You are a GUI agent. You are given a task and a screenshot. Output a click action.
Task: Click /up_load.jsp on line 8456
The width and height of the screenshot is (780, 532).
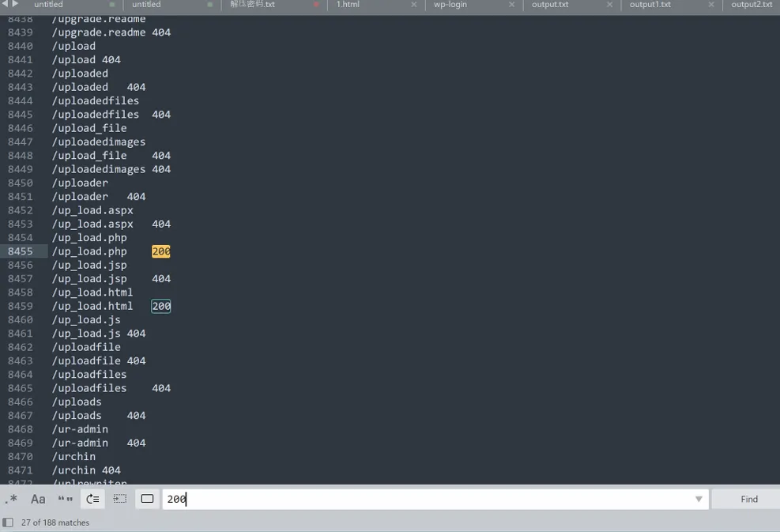click(89, 265)
